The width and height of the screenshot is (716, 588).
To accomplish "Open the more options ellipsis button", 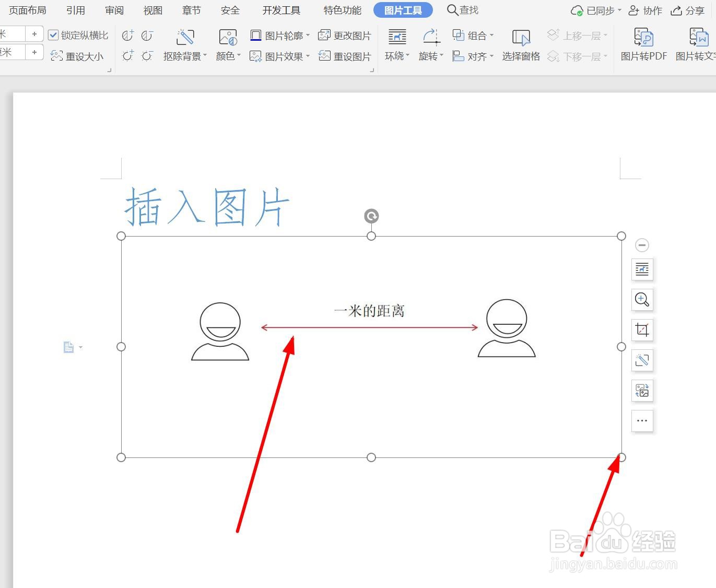I will point(642,420).
